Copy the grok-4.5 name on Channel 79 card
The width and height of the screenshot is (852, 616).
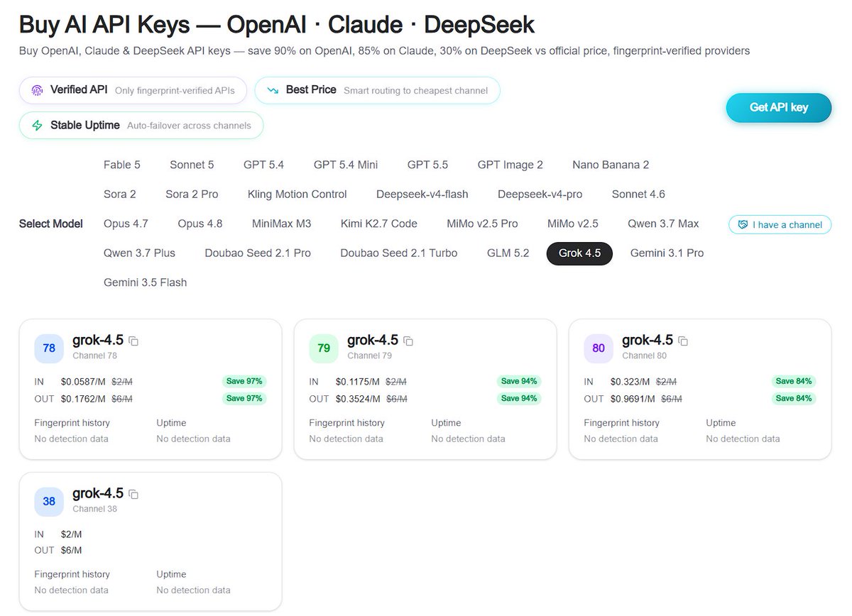pos(408,341)
